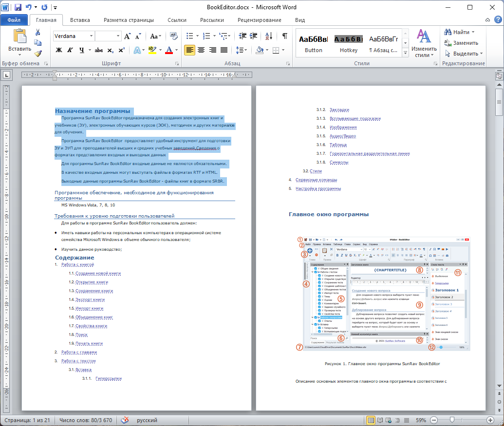Image resolution: width=504 pixels, height=426 pixels.
Task: Enable center paragraph alignment
Action: pos(201,50)
